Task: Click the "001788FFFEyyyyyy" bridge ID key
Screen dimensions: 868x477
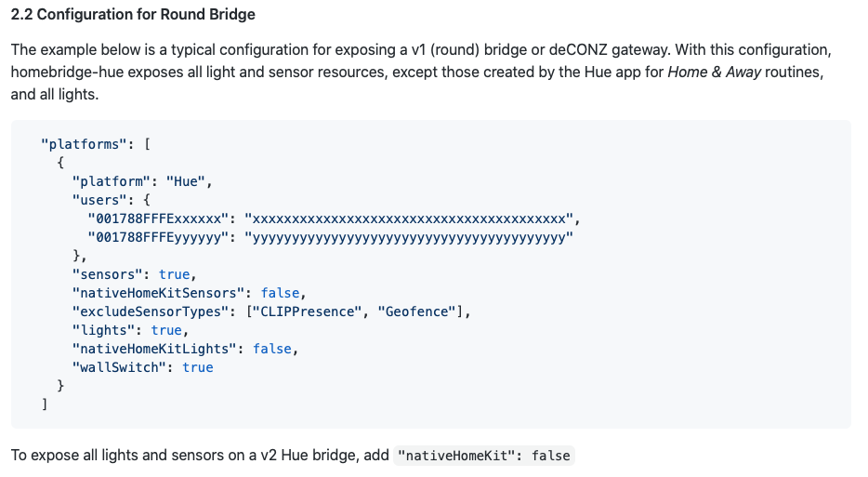Action: coord(158,237)
